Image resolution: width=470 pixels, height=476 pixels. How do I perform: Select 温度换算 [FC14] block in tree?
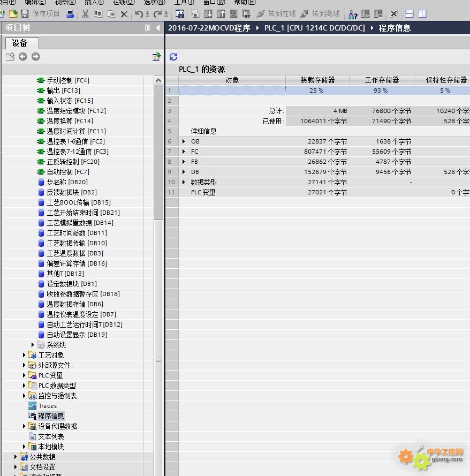click(70, 121)
